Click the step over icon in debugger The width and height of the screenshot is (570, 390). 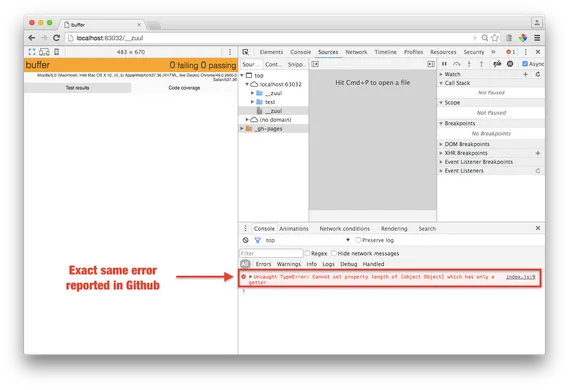pyautogui.click(x=457, y=64)
